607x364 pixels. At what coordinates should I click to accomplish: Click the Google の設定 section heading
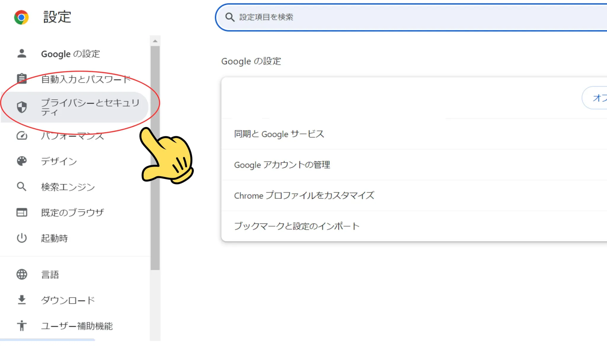(x=251, y=61)
